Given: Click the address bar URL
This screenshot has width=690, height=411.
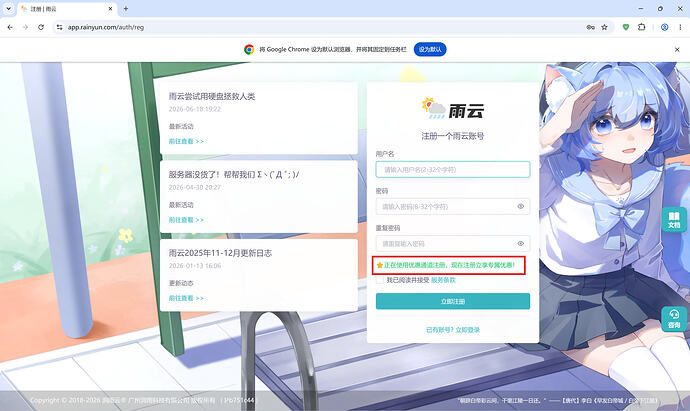Looking at the screenshot, I should click(106, 27).
